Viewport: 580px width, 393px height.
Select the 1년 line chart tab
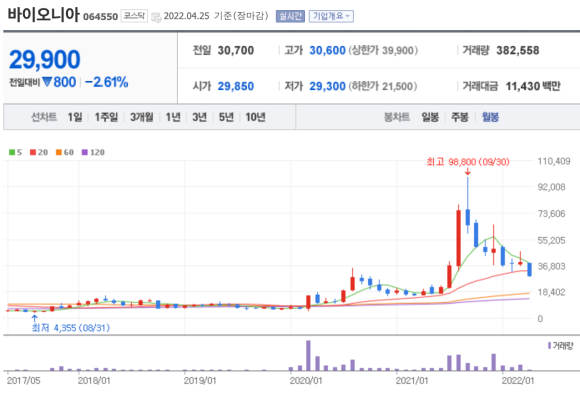coord(173,117)
